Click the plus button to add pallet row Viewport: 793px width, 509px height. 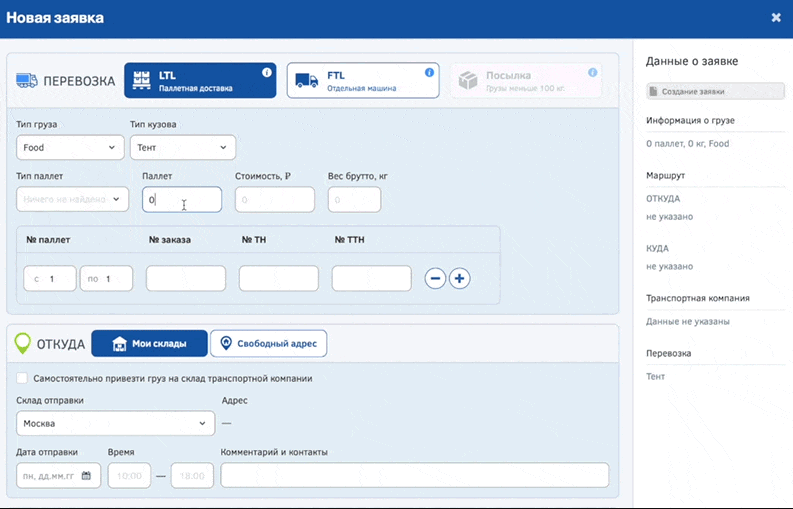coord(459,279)
